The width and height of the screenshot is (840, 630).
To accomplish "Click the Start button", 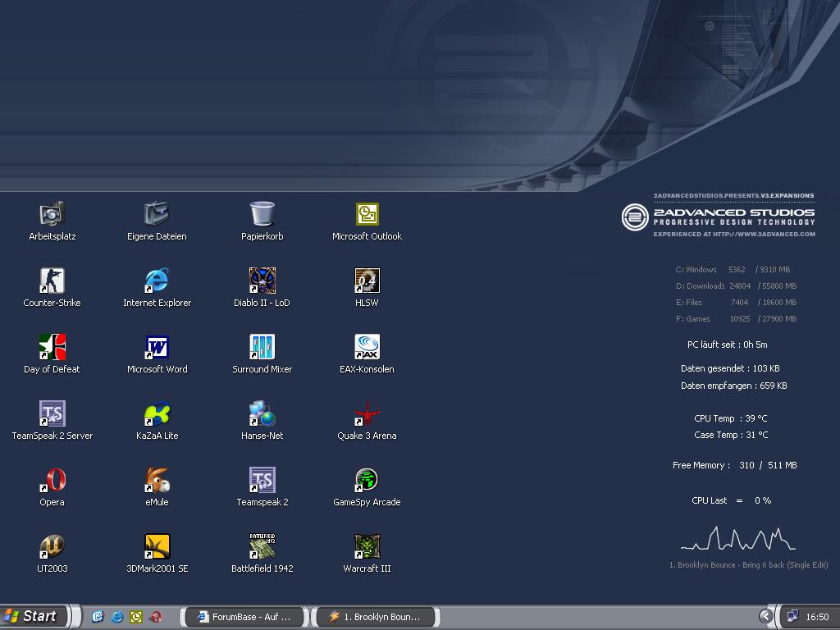I will point(33,617).
